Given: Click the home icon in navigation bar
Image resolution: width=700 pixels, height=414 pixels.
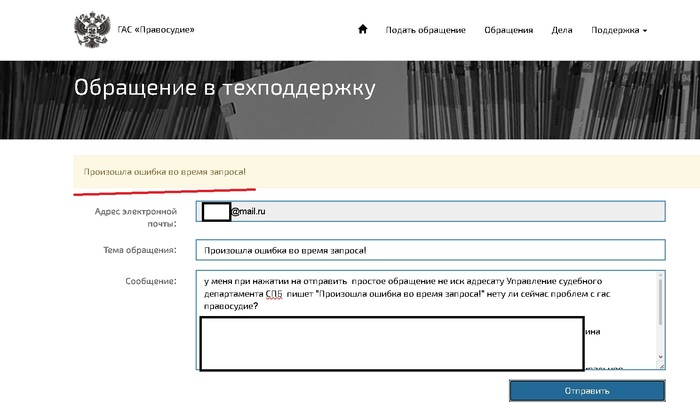Looking at the screenshot, I should pos(363,30).
